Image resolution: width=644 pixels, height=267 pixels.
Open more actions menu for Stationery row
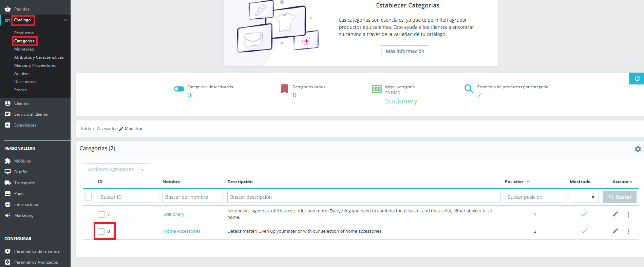coord(628,214)
